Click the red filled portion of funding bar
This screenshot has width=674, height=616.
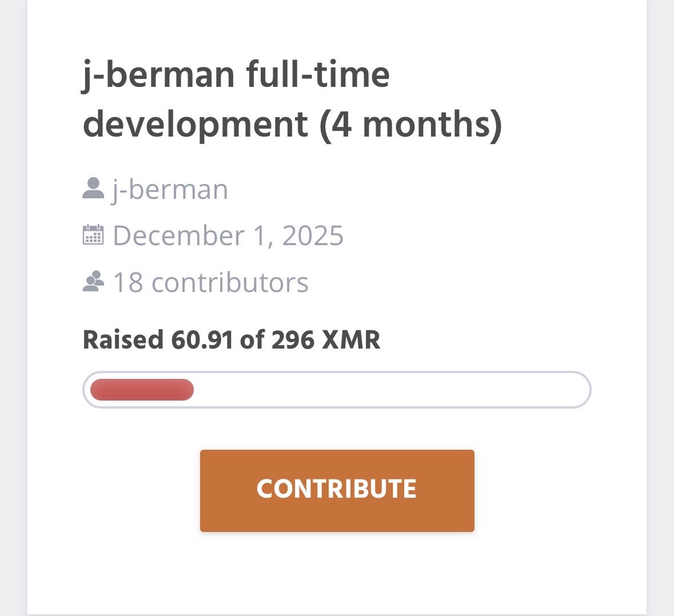[142, 390]
